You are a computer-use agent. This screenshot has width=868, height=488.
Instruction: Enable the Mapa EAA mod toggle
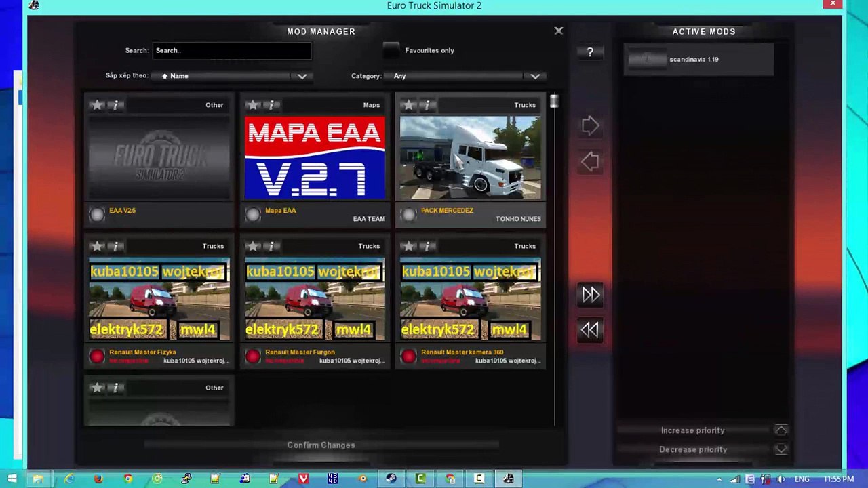tap(253, 215)
